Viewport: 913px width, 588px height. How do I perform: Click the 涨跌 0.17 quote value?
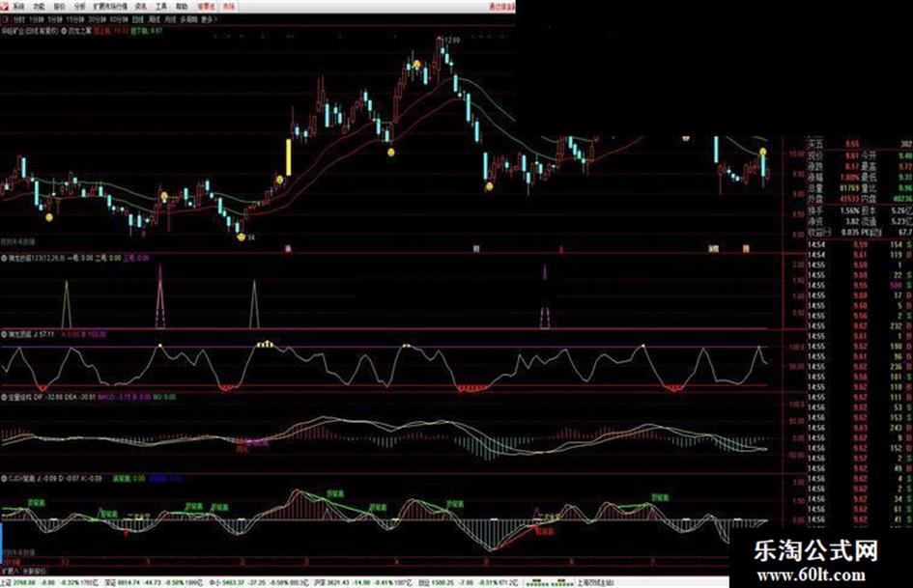coord(852,166)
